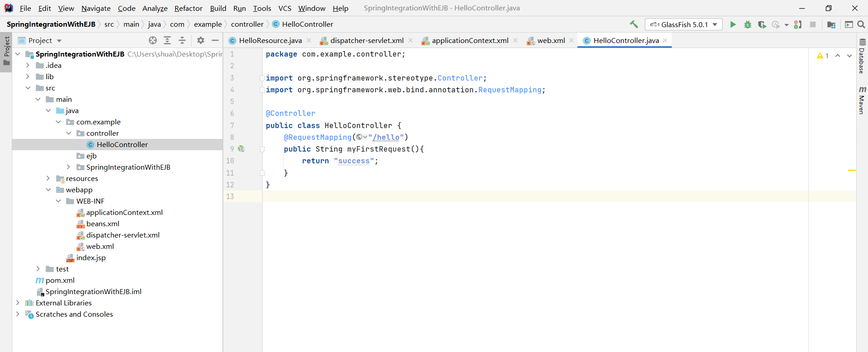Expand the SpringIntegrationWithEJB package

click(x=68, y=167)
